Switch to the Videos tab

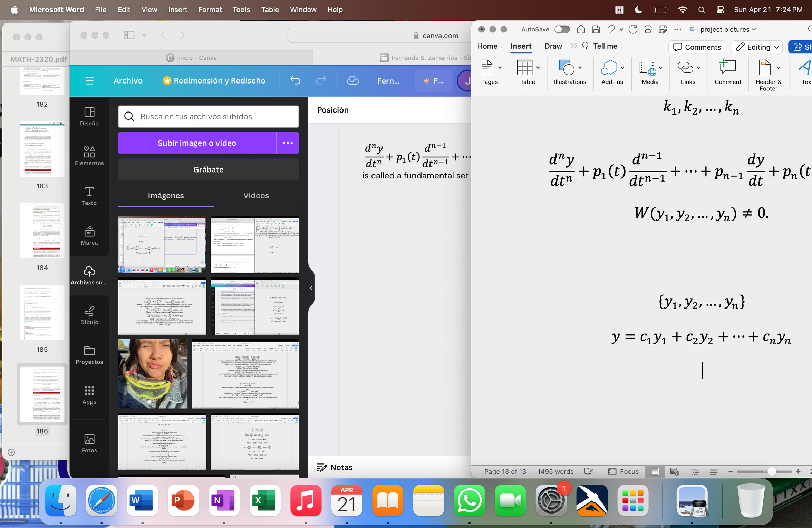click(x=256, y=195)
